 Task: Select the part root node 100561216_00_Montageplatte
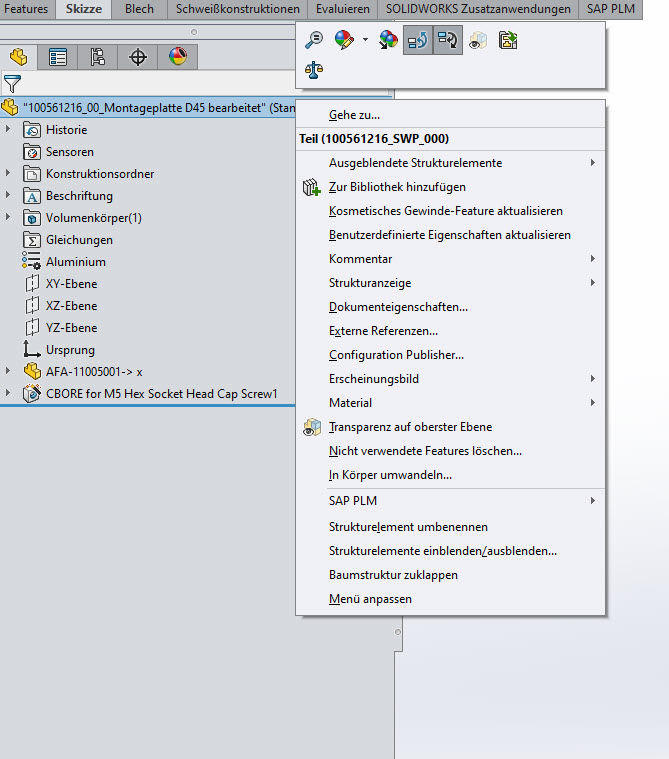148,107
